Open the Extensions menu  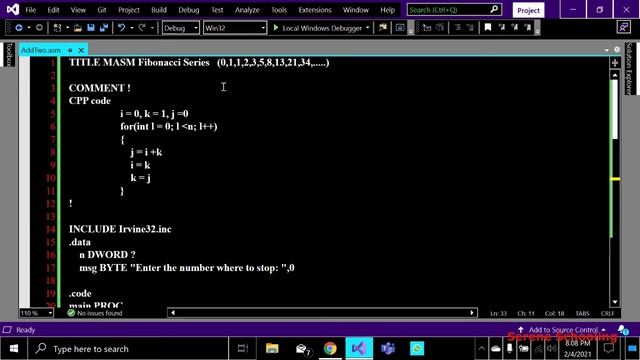315,10
